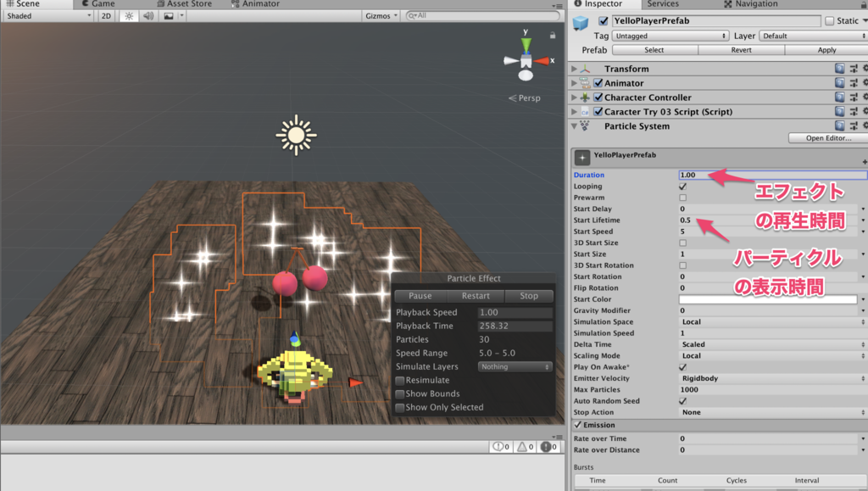Switch to the Navigation tab
This screenshot has width=868, height=491.
751,4
